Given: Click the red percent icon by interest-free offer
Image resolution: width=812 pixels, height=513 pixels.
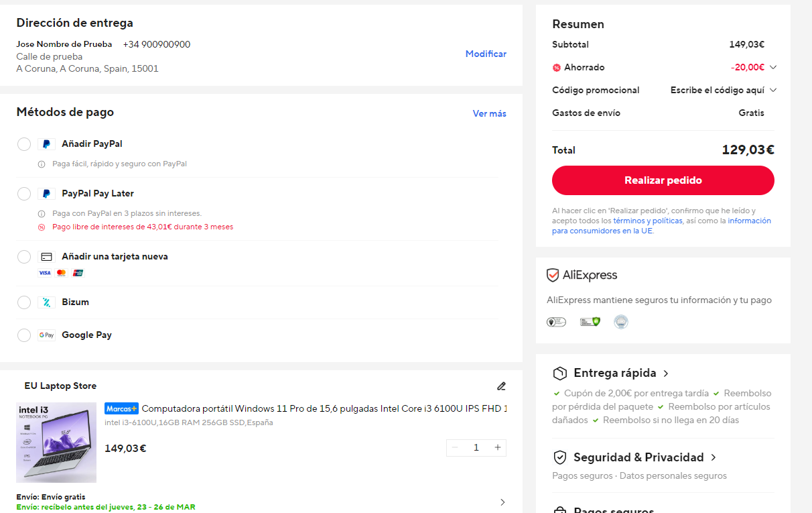Looking at the screenshot, I should pyautogui.click(x=42, y=227).
